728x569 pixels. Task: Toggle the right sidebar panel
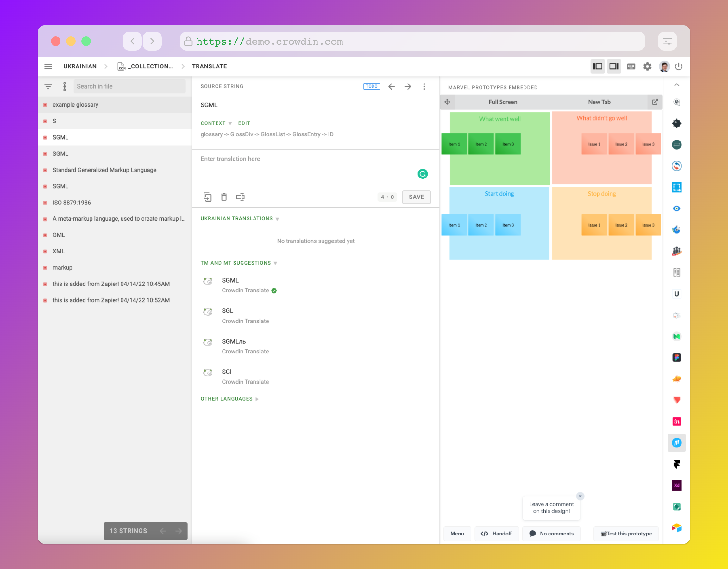coord(614,66)
